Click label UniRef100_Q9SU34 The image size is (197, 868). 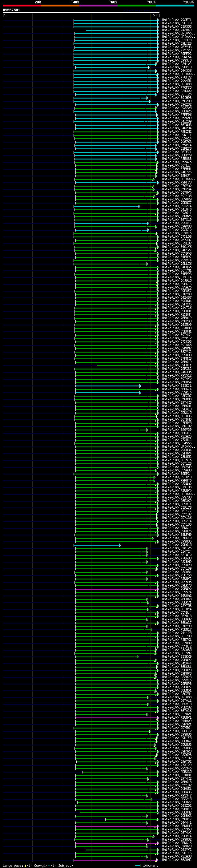coord(176,450)
